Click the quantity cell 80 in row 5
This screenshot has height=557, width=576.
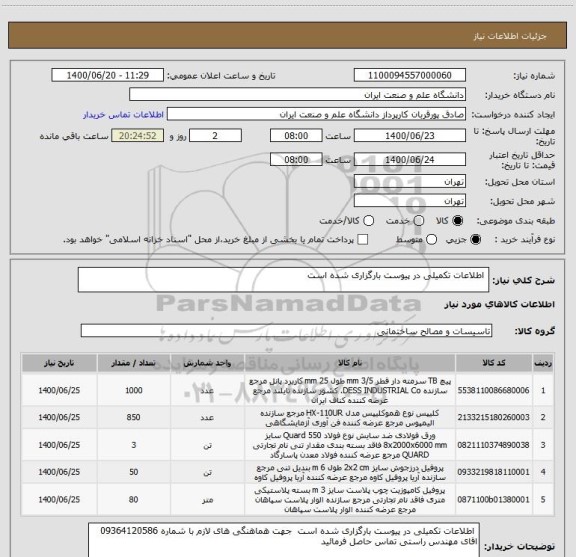(134, 500)
